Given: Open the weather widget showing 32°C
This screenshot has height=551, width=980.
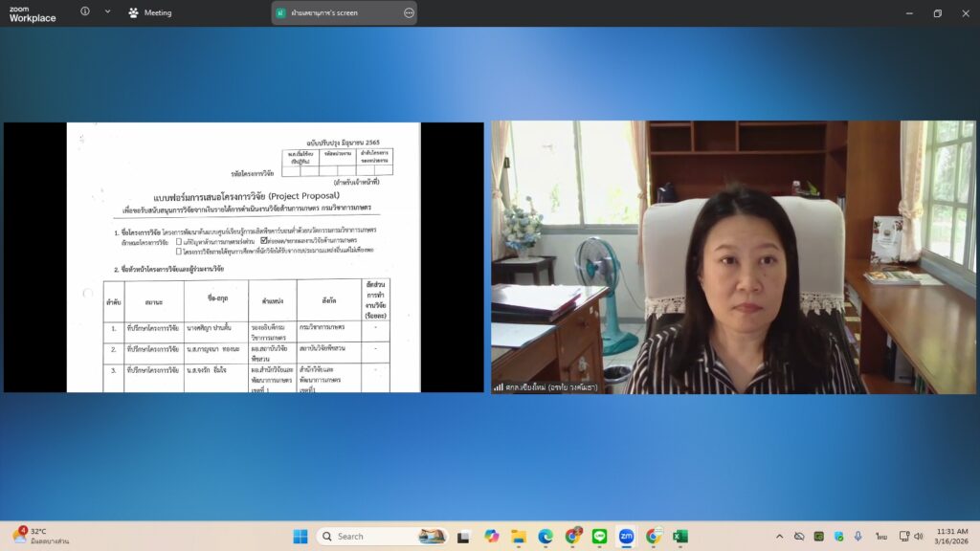Looking at the screenshot, I should 38,536.
